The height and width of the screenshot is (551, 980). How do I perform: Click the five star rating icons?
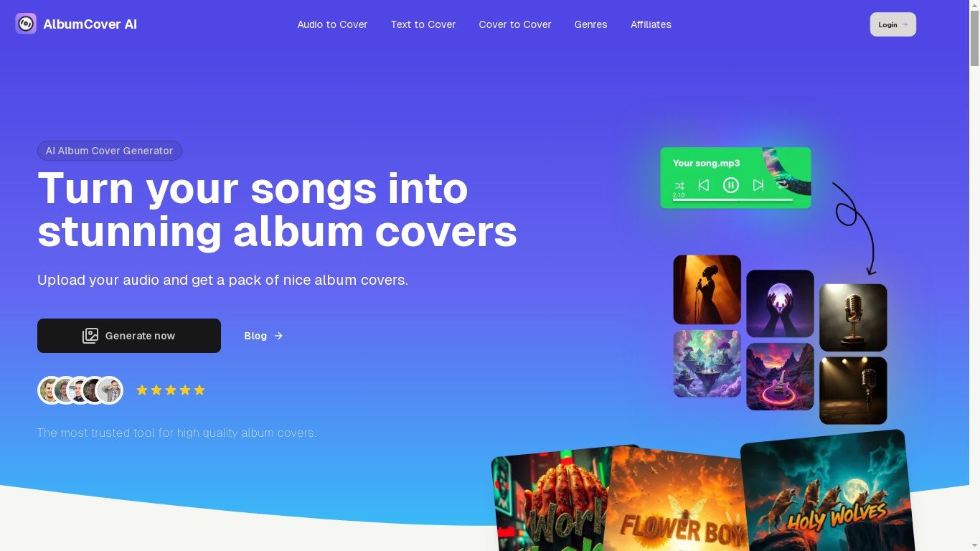pyautogui.click(x=171, y=390)
